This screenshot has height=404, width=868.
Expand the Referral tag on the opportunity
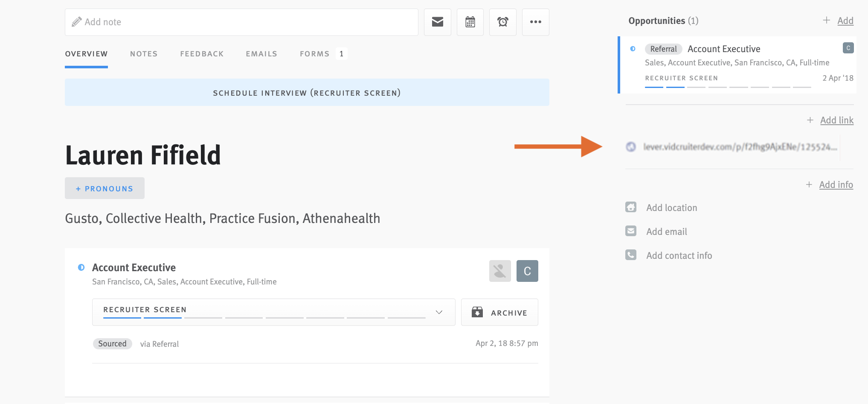pyautogui.click(x=663, y=49)
